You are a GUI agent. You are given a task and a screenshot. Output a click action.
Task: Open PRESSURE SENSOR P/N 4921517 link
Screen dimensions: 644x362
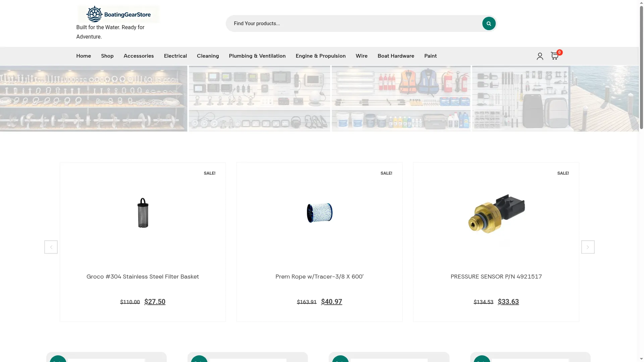click(496, 277)
